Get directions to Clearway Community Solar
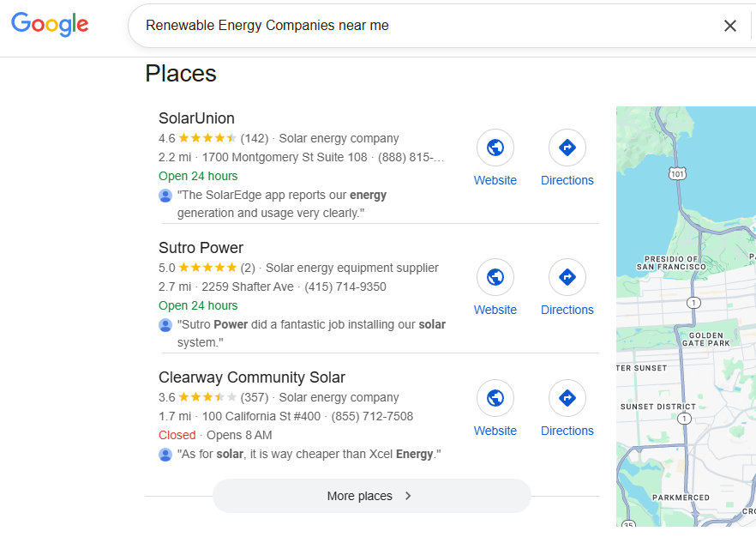The image size is (756, 537). [567, 398]
